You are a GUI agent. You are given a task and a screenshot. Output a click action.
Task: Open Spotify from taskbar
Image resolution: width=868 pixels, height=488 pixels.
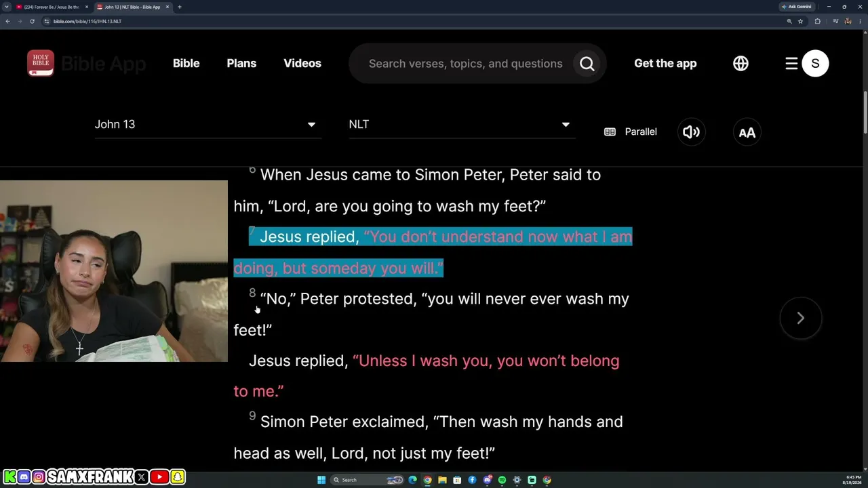click(502, 480)
